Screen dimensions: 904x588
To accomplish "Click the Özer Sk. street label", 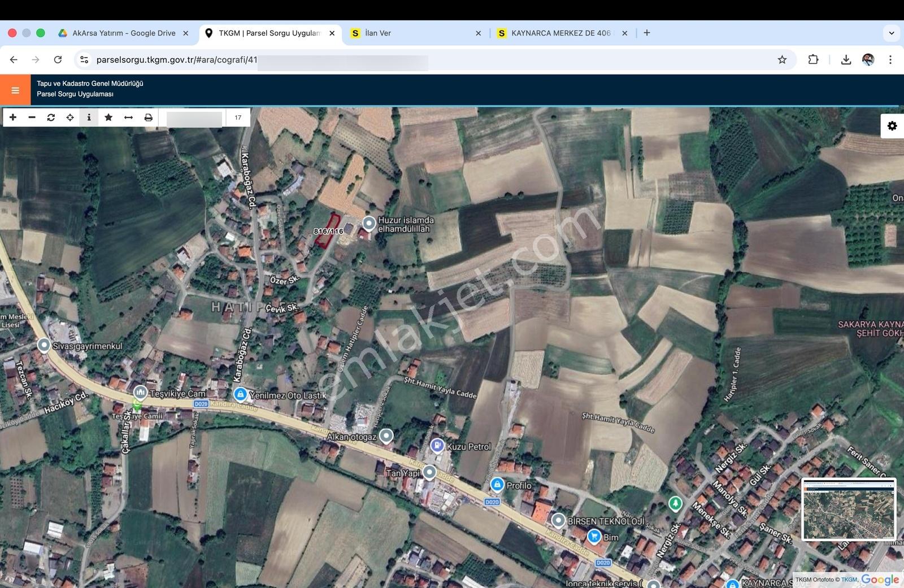I will (284, 280).
